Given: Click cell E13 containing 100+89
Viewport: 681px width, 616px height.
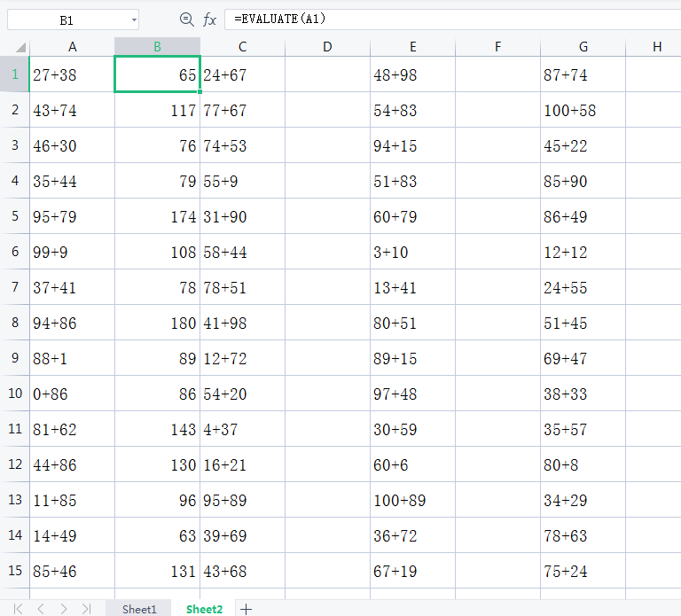Looking at the screenshot, I should pyautogui.click(x=412, y=500).
